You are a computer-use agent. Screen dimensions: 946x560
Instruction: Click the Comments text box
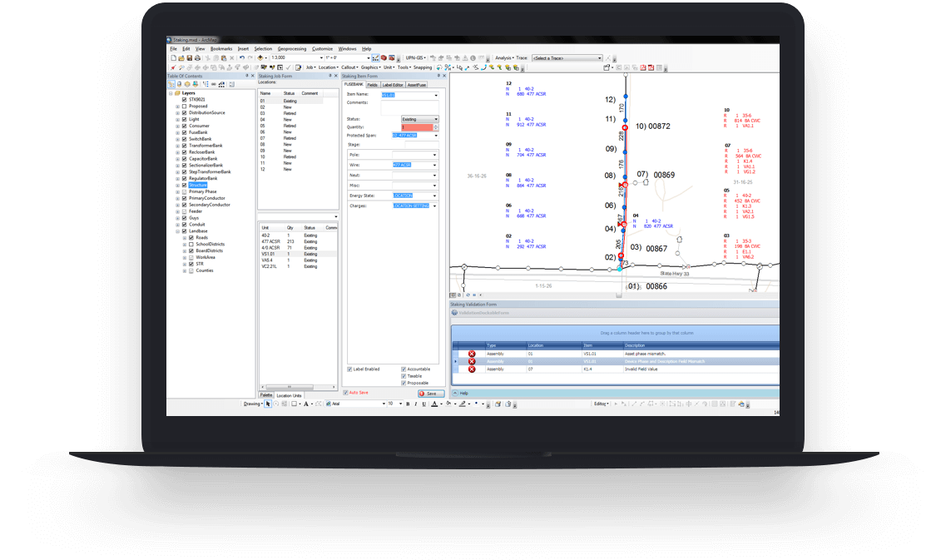coord(409,107)
